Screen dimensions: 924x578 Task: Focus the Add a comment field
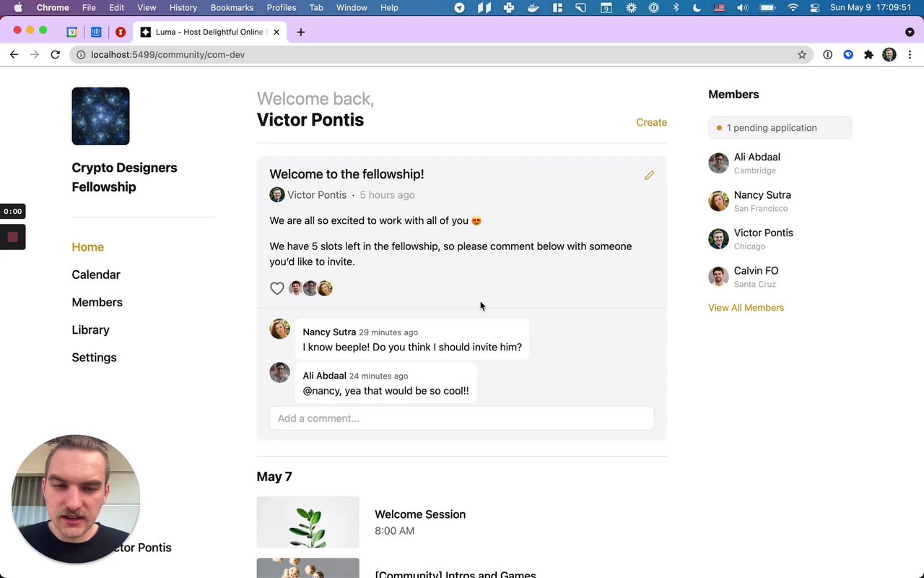(462, 418)
